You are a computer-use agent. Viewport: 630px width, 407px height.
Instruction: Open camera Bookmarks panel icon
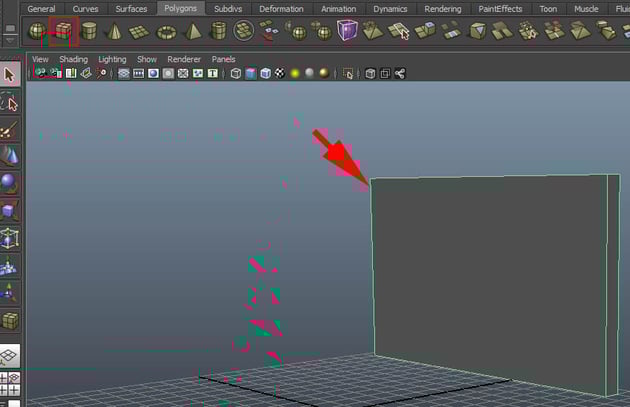(x=71, y=73)
